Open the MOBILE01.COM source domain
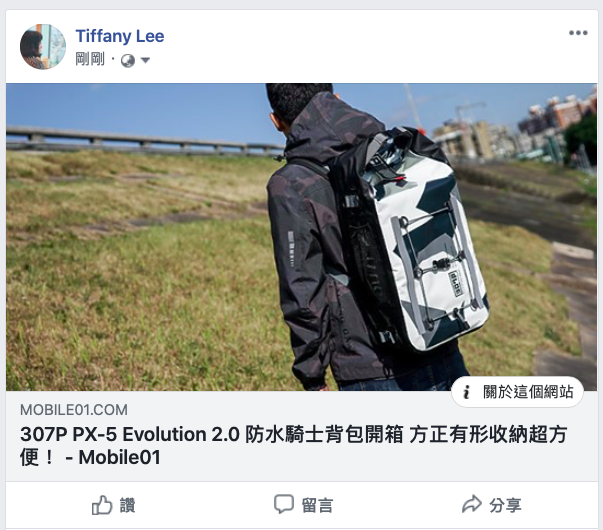This screenshot has width=603, height=530. [74, 410]
